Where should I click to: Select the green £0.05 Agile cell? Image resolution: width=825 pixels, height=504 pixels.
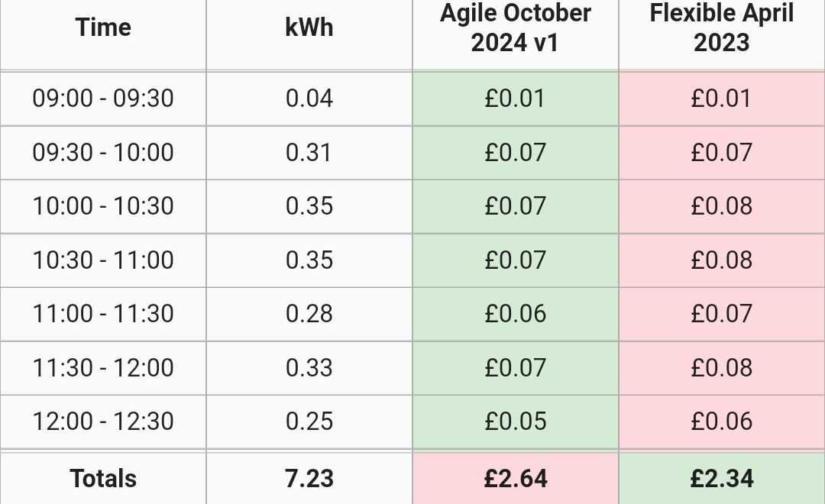tap(516, 422)
